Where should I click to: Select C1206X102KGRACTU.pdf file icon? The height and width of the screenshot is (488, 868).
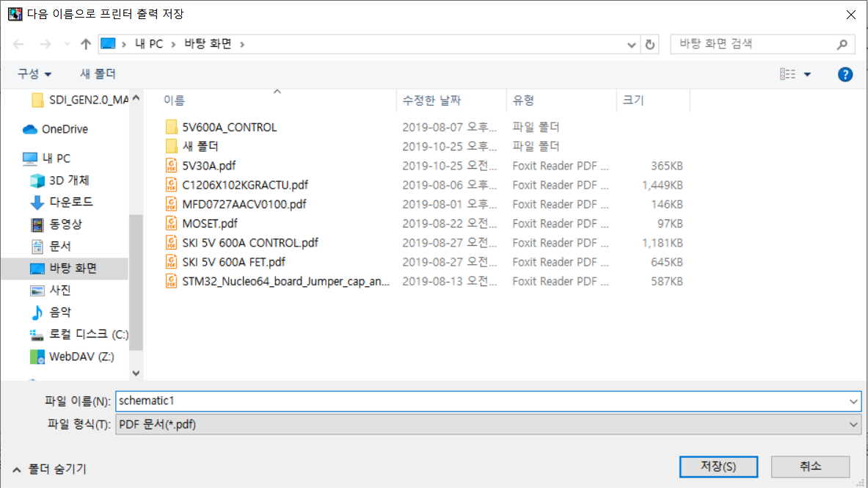click(172, 185)
